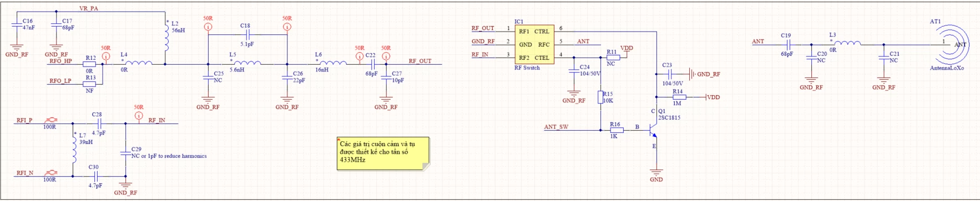
Task: Select capacitor C30 4.7pF symbol
Action: pyautogui.click(x=95, y=177)
